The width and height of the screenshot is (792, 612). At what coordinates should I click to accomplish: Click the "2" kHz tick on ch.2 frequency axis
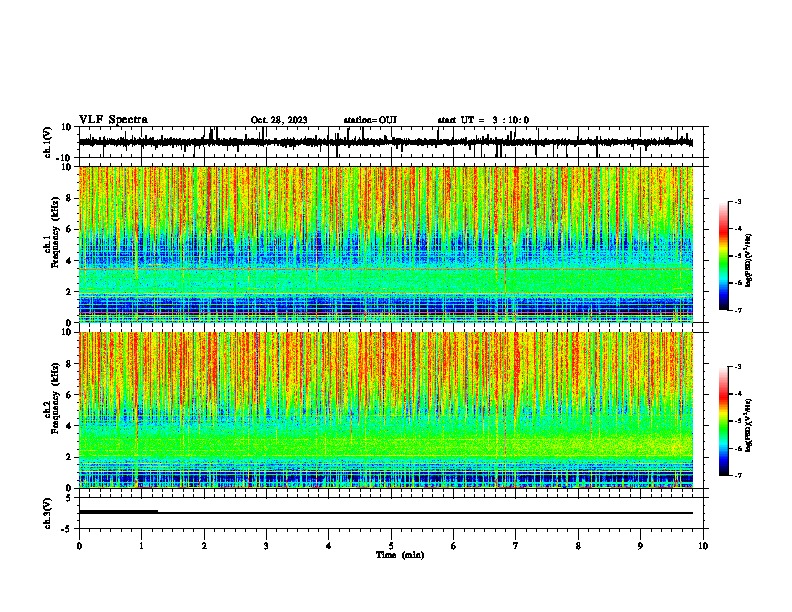(x=70, y=457)
